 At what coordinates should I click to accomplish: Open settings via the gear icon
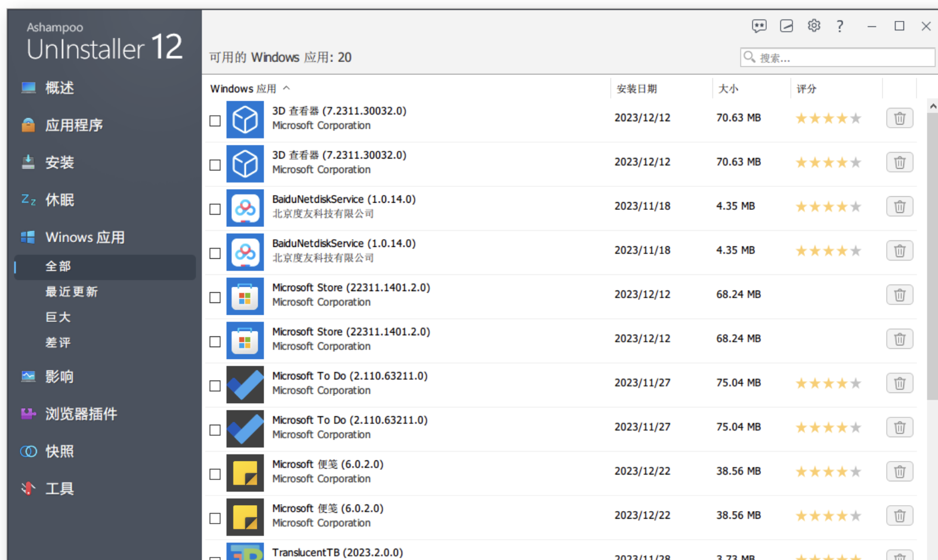(x=814, y=26)
